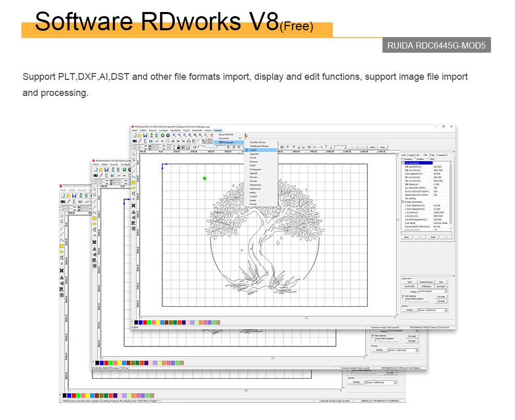Click the lock aspect ratio padlock icon
Viewport: 515px width, 420px height.
(x=178, y=148)
